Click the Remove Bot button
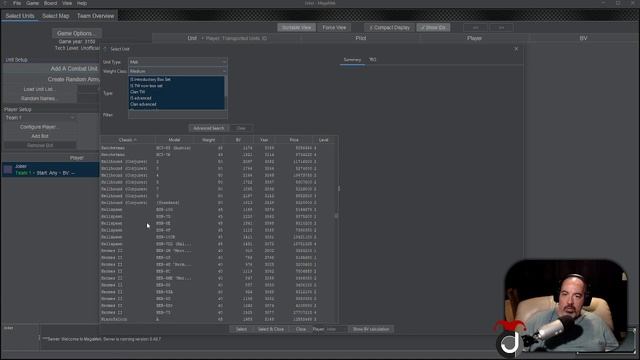The width and height of the screenshot is (640, 360). (x=40, y=145)
